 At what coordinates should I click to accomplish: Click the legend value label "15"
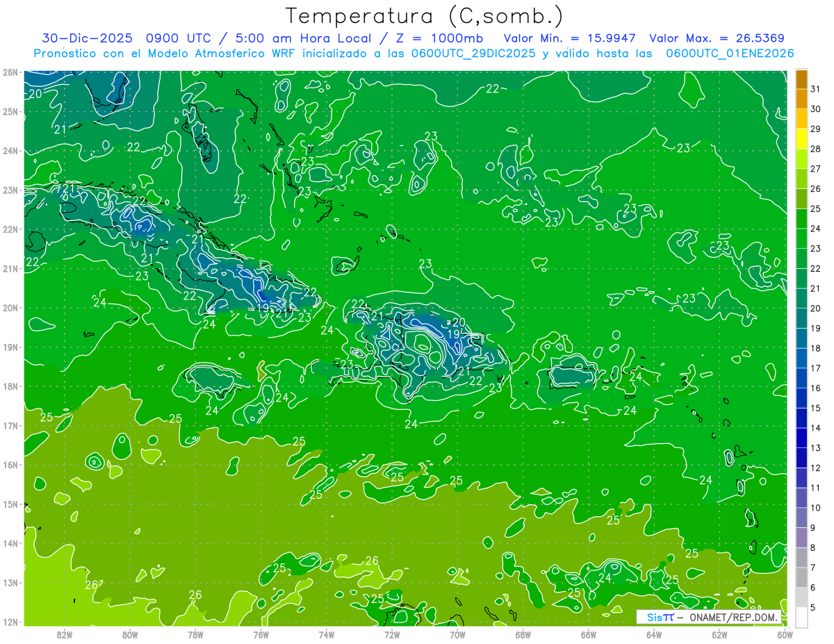pyautogui.click(x=816, y=408)
